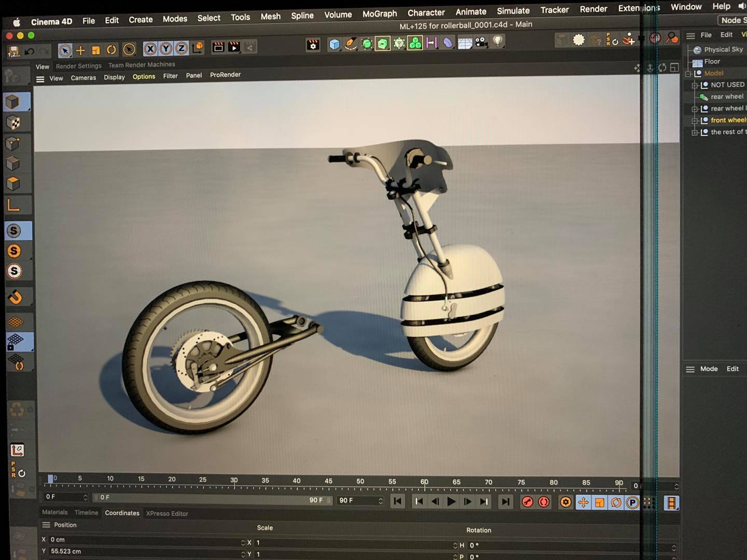This screenshot has width=747, height=560.
Task: Expand the front wheels group
Action: pos(694,121)
